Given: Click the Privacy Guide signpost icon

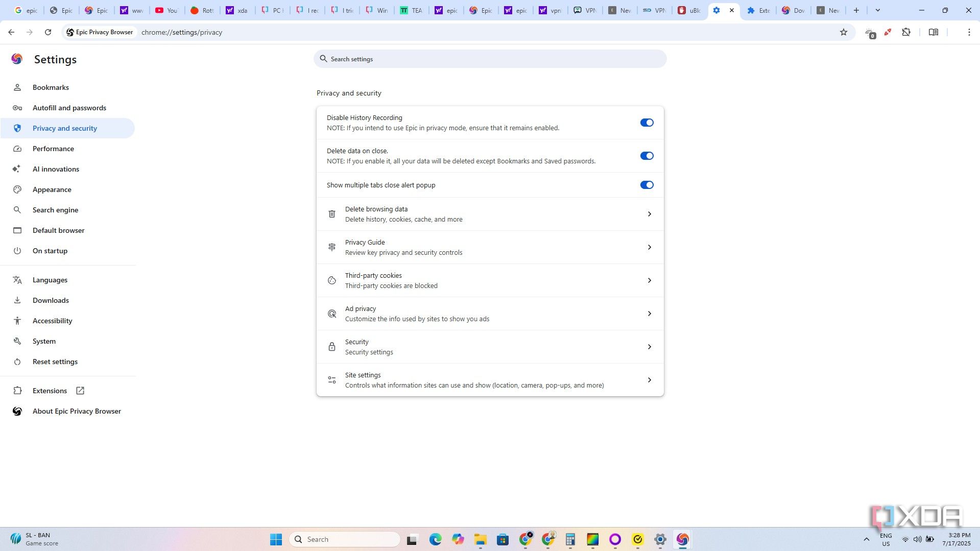Looking at the screenshot, I should [x=332, y=247].
